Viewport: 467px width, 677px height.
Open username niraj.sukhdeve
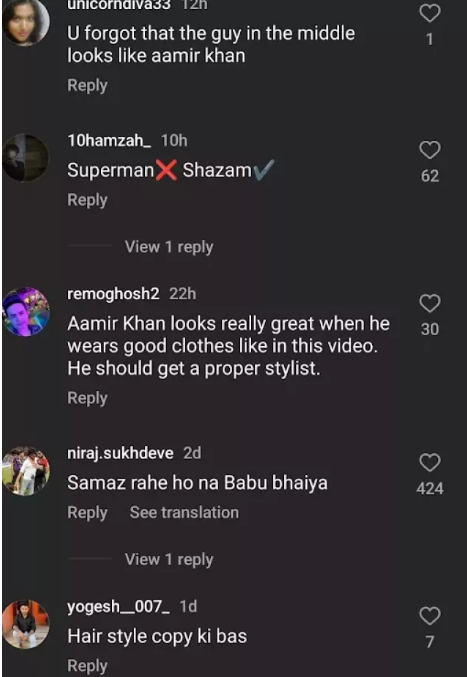point(120,453)
